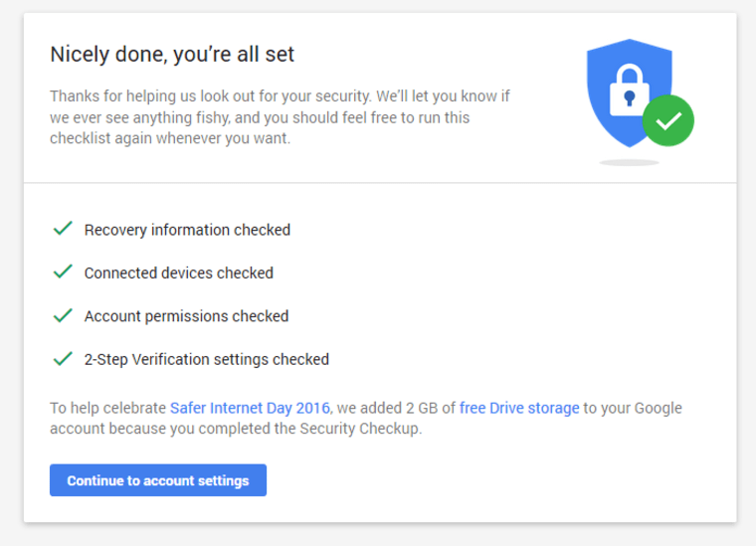The image size is (756, 546).
Task: Open the free Drive storage link
Action: (x=519, y=408)
